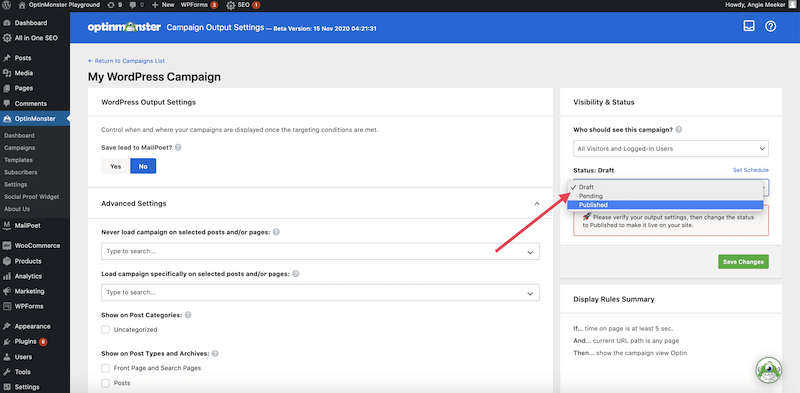Screen dimensions: 800x393
Task: Click the green Save Changes button
Action: tap(743, 262)
